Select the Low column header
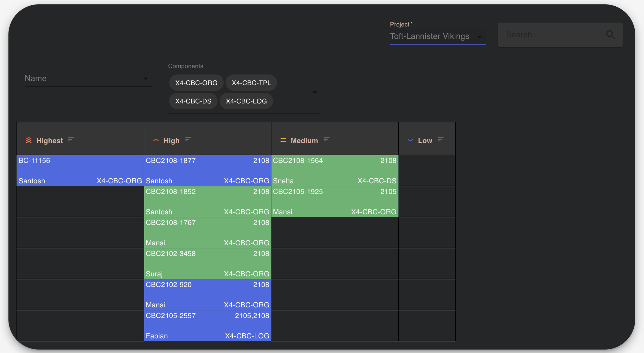644x353 pixels. click(424, 140)
